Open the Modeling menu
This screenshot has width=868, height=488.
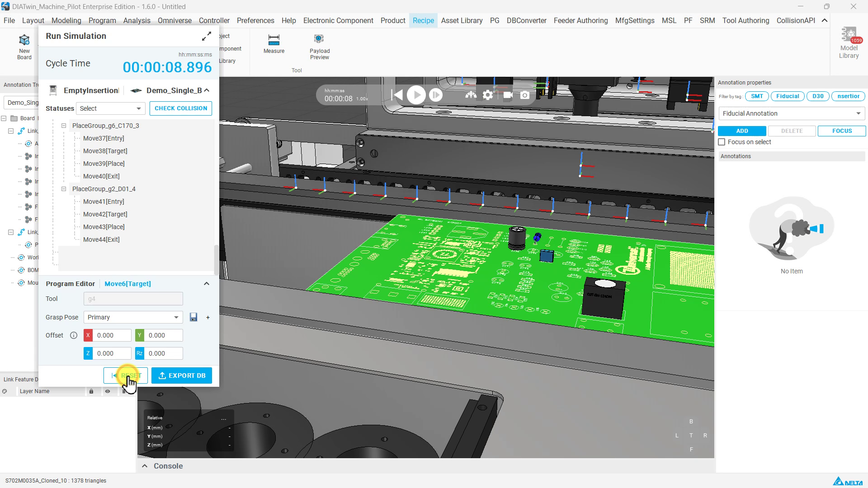66,21
